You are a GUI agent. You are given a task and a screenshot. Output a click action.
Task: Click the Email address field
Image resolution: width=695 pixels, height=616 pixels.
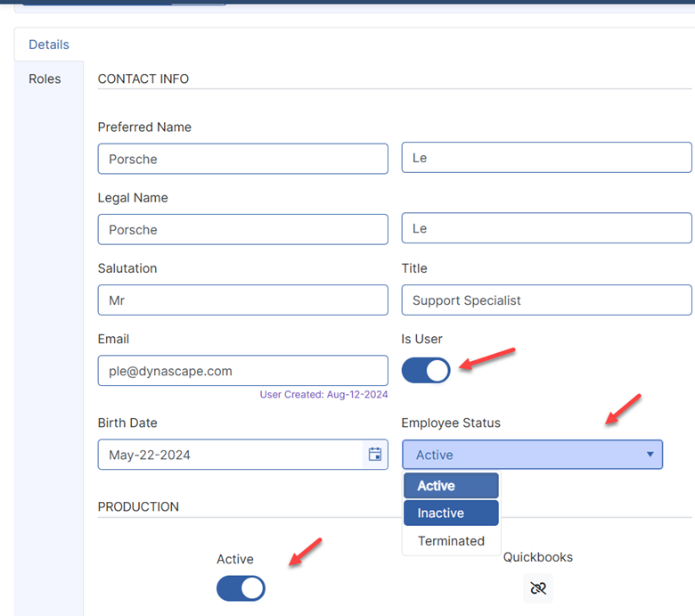point(242,371)
